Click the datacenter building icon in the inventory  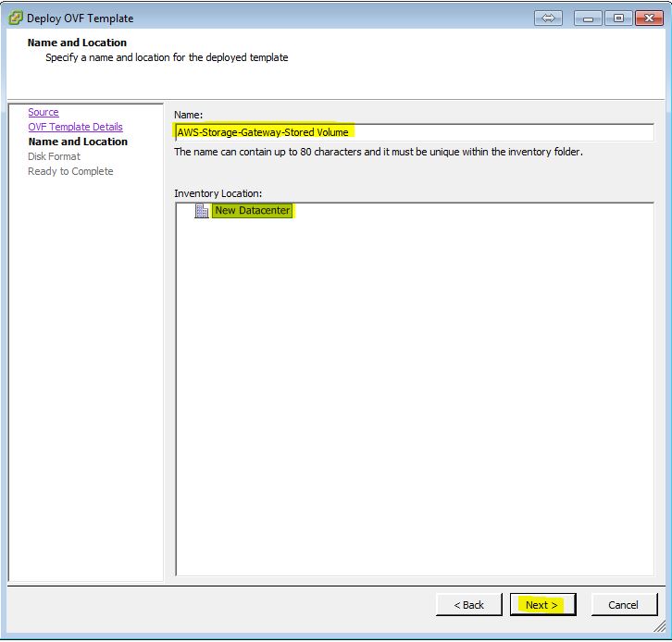[202, 211]
